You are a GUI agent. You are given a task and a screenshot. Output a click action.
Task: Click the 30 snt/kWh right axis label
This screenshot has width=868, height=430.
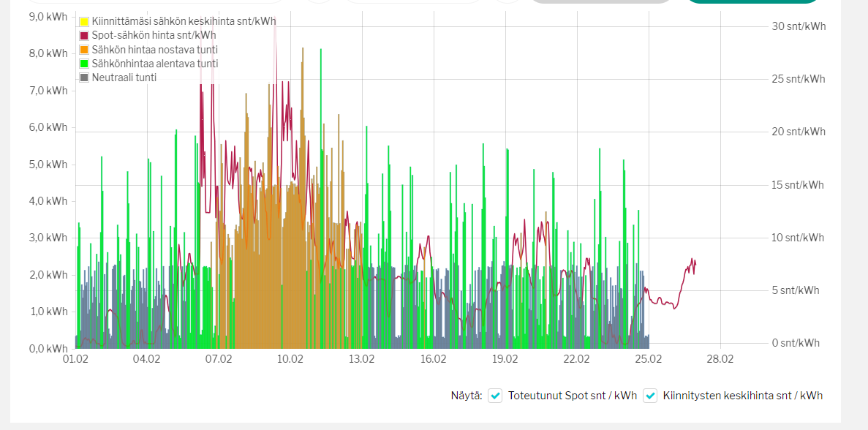coord(799,26)
